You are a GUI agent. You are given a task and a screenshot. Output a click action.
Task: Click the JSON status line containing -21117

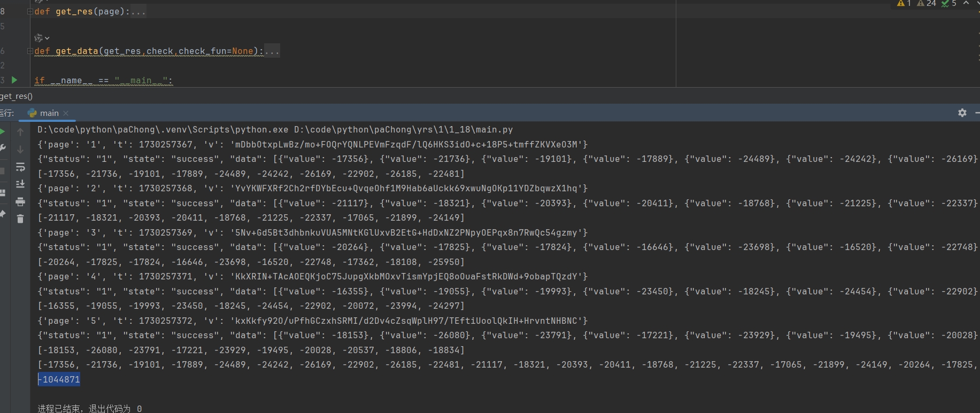click(508, 203)
